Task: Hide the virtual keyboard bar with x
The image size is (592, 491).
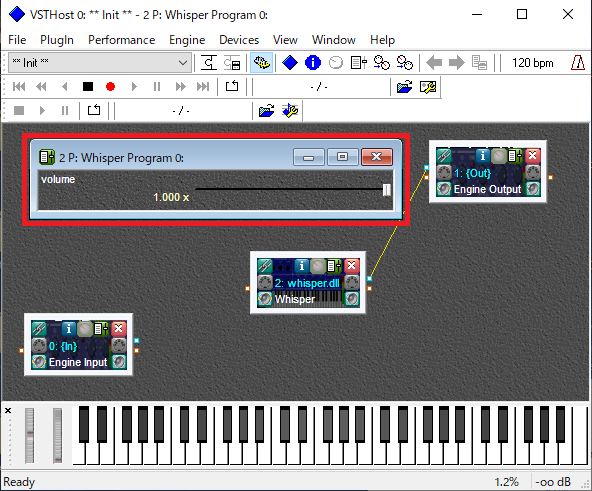Action: [8, 411]
